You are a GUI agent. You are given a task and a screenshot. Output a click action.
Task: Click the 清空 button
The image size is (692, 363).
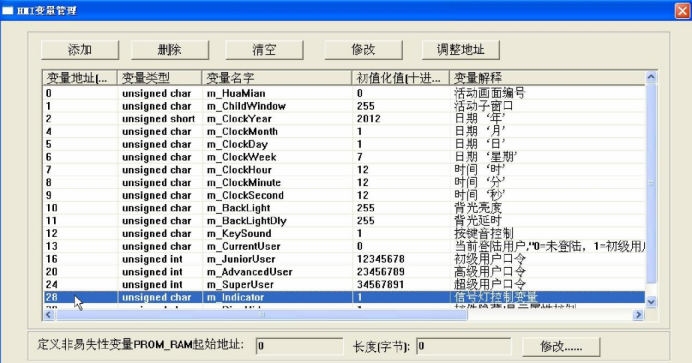point(264,50)
